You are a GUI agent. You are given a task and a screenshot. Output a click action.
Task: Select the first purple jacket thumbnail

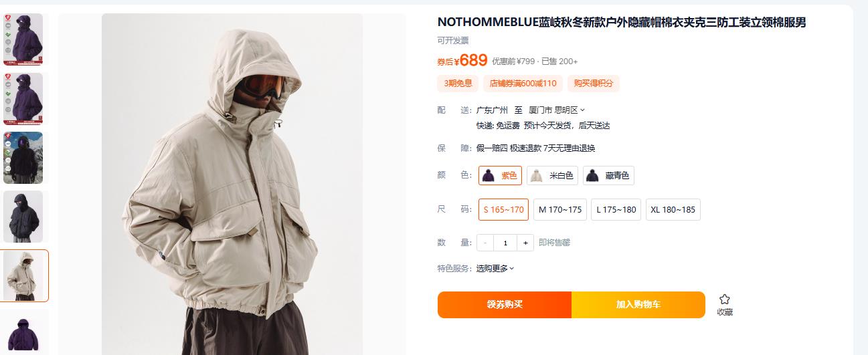(23, 39)
